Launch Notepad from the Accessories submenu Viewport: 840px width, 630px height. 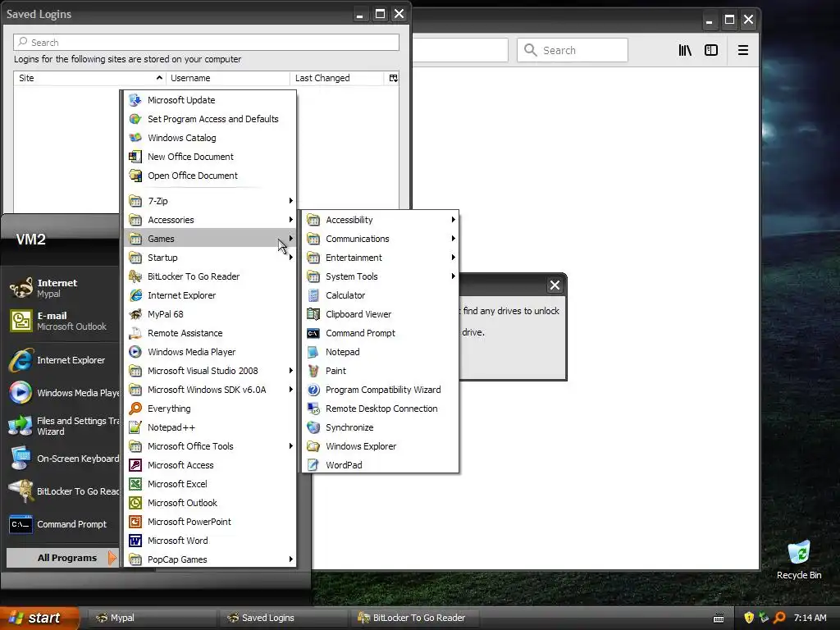(381, 352)
